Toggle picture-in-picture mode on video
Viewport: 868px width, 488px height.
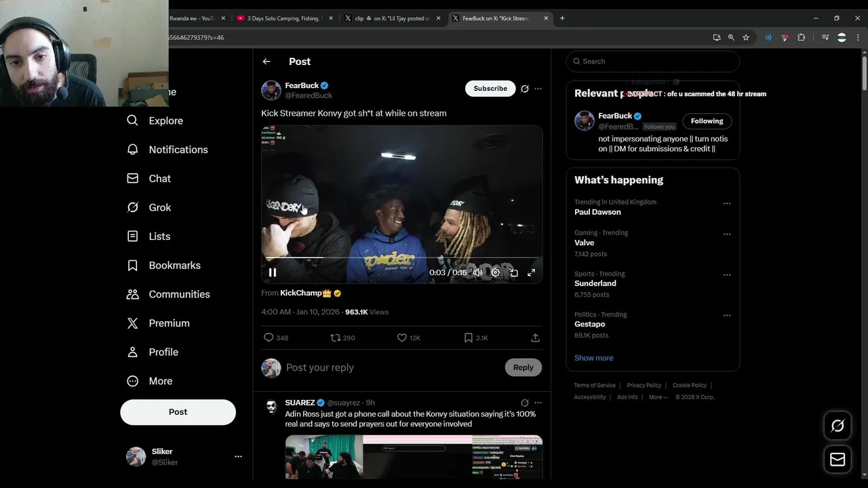[513, 272]
